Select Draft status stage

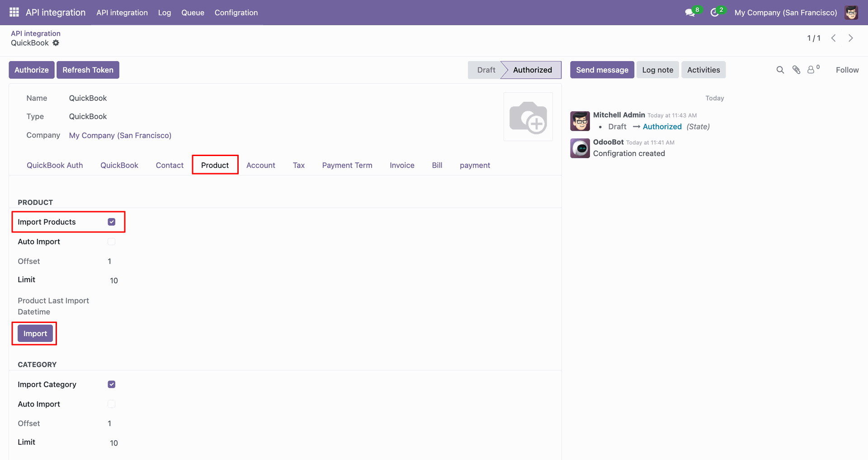coord(486,70)
